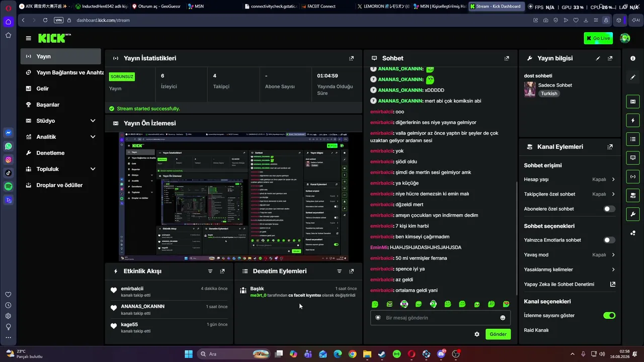The width and height of the screenshot is (644, 362).
Task: Open Yasaklanmış kelimeler setting
Action: (570, 269)
